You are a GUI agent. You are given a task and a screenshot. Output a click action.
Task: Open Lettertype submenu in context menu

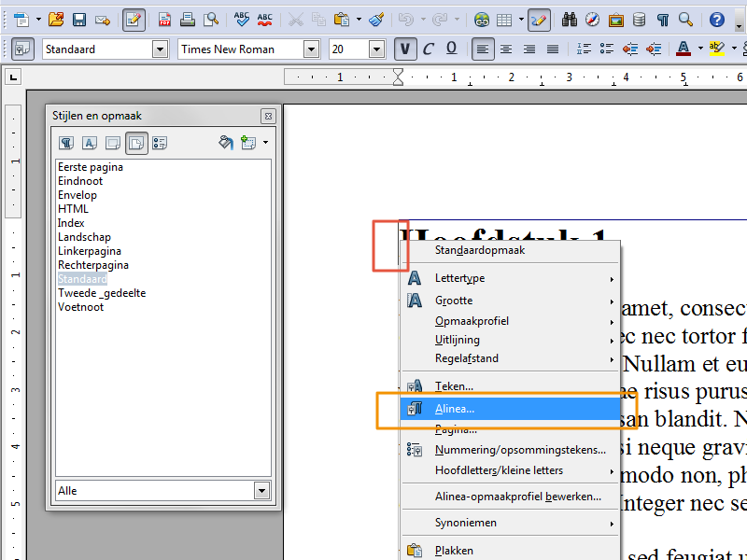coord(510,278)
